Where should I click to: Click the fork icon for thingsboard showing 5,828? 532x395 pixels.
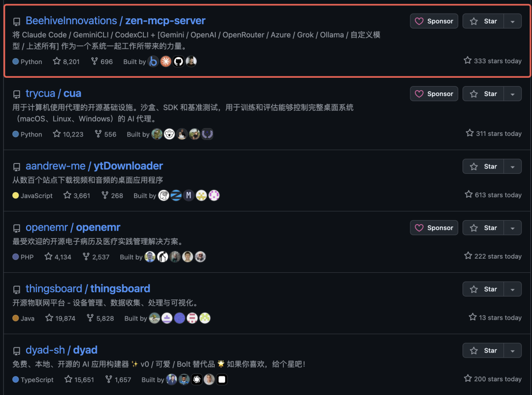(x=90, y=318)
